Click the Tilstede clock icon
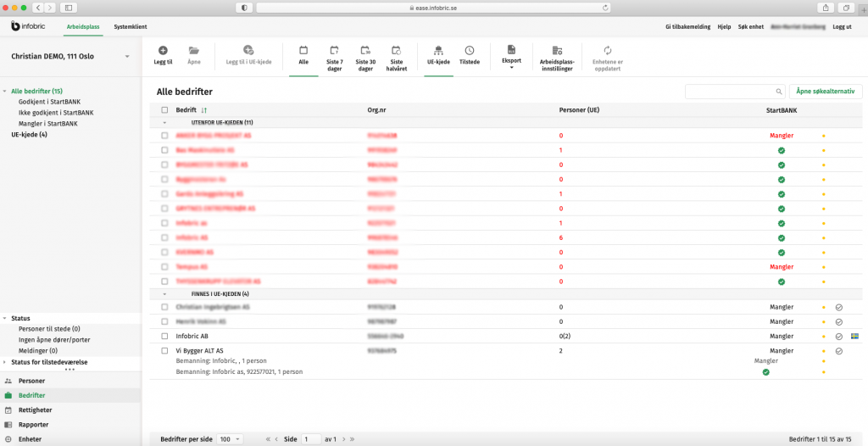 (470, 50)
